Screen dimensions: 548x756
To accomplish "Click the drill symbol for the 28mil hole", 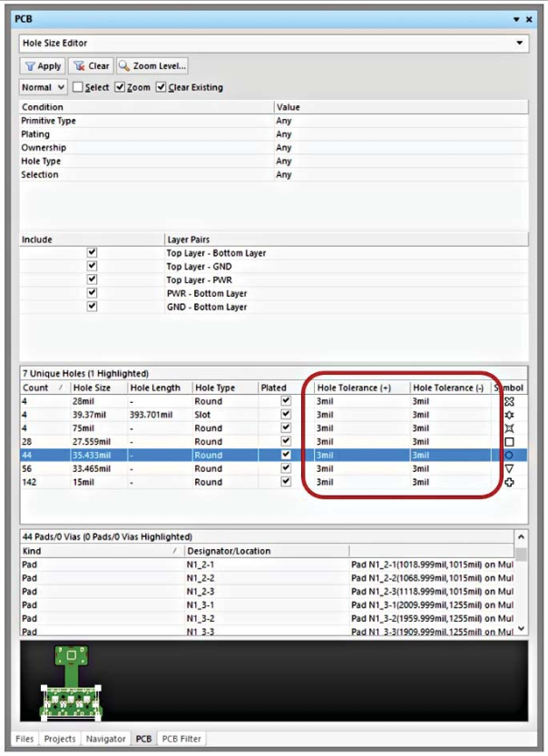I will [509, 401].
